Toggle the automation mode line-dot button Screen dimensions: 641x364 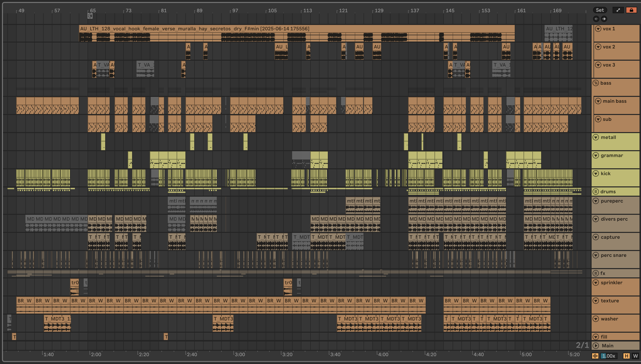click(x=618, y=10)
